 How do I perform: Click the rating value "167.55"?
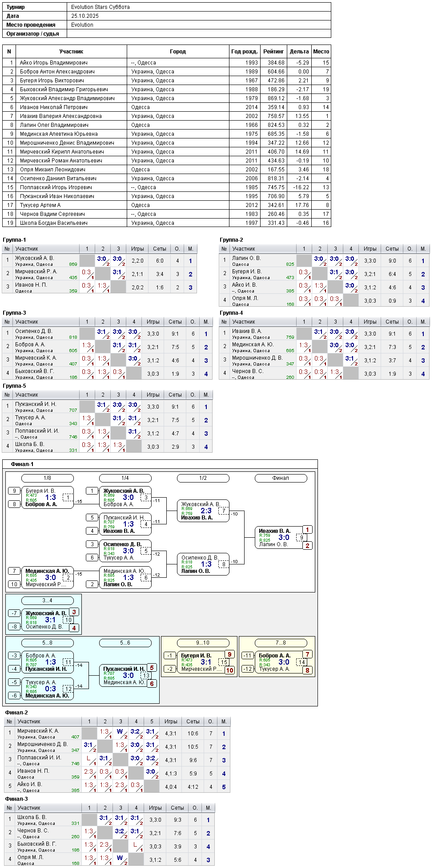(x=276, y=170)
